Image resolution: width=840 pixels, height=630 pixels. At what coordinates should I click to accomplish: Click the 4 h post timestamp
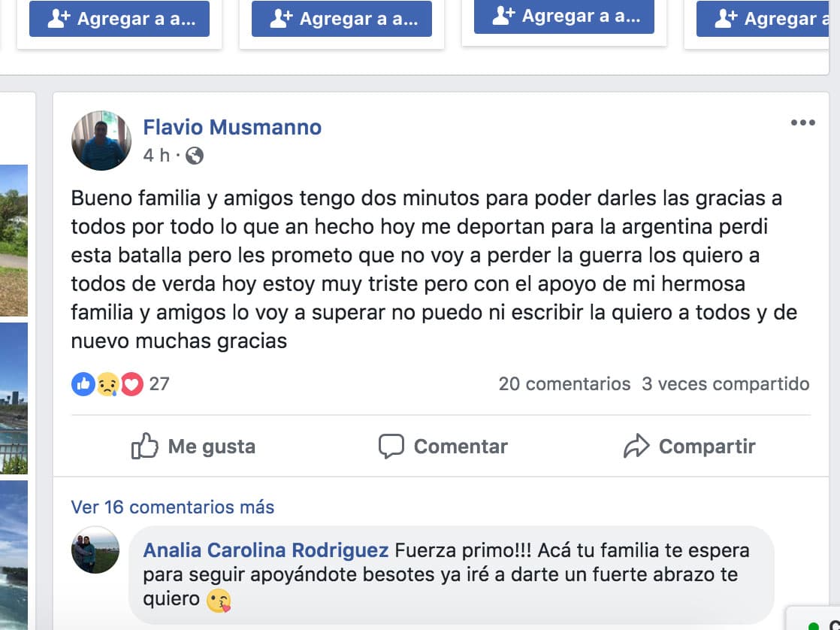tap(156, 156)
